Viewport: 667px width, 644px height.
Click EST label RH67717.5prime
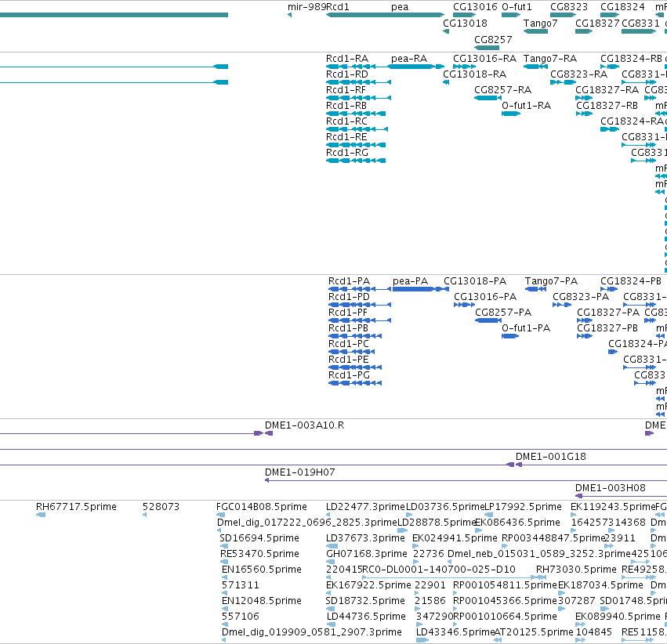point(76,507)
